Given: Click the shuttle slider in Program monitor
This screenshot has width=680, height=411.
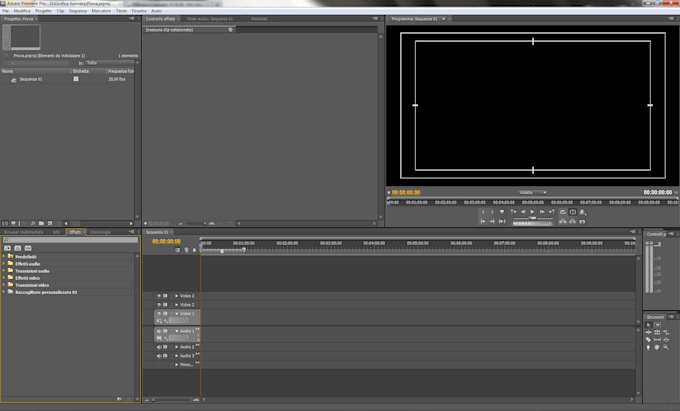Looking at the screenshot, I should [x=533, y=218].
